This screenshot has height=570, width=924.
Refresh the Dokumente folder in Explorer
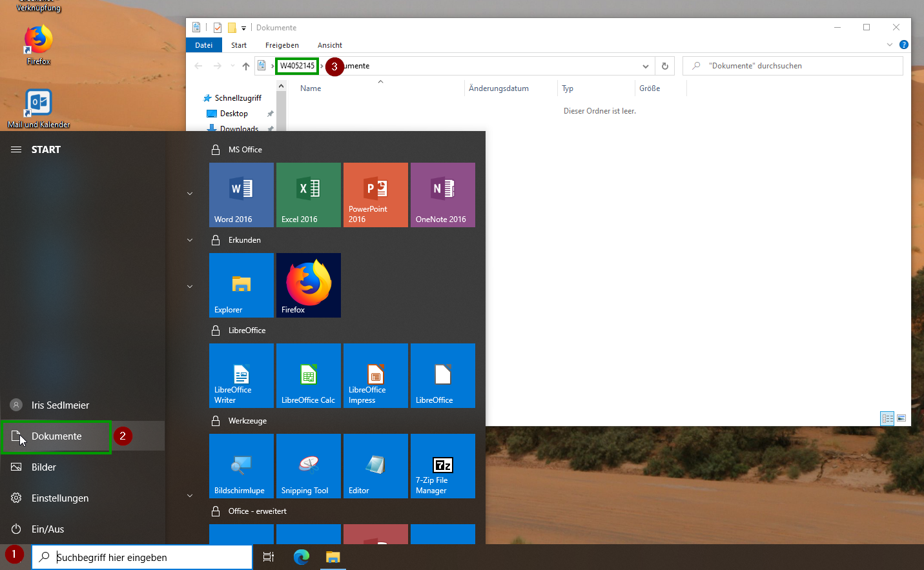click(665, 66)
